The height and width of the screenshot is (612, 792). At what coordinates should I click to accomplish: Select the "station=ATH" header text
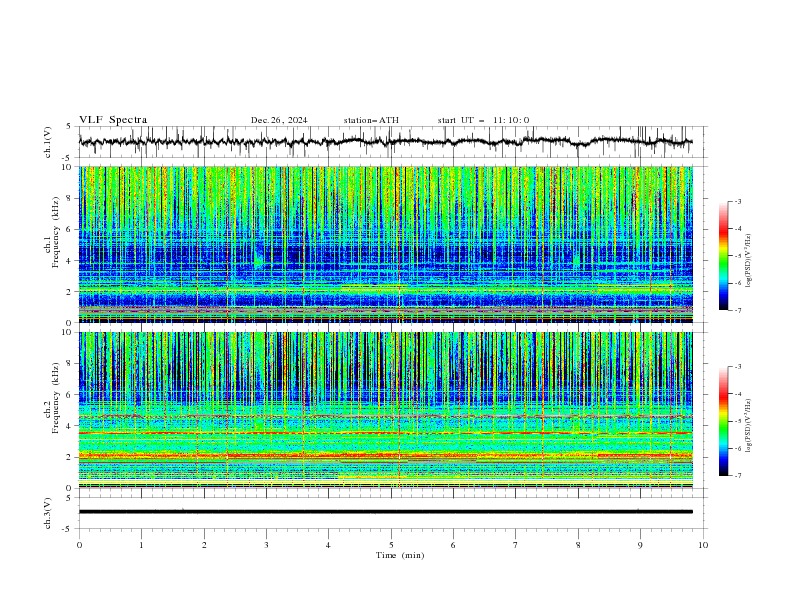[x=371, y=120]
